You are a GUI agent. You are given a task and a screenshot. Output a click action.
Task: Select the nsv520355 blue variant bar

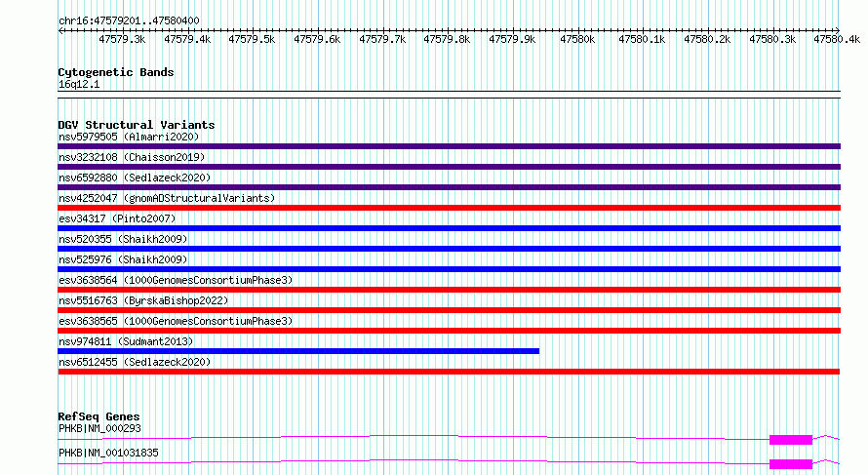pos(449,249)
